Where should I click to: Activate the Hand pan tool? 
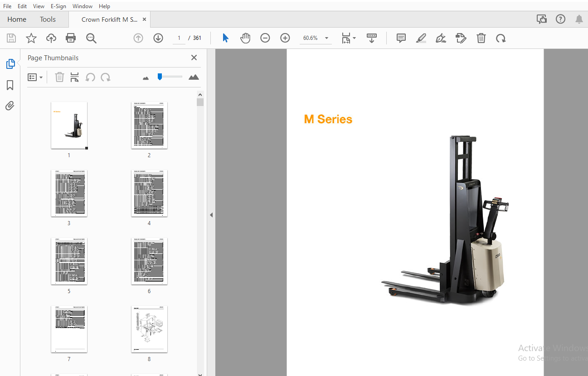tap(245, 38)
